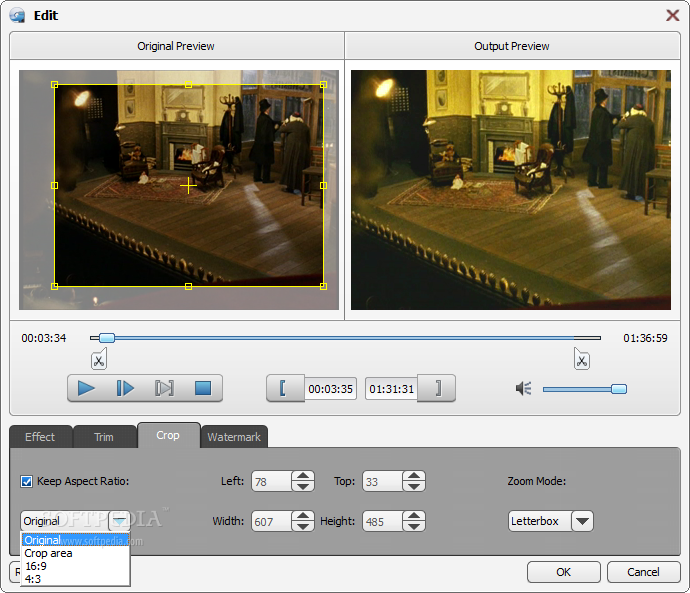The width and height of the screenshot is (690, 593).
Task: Click the crop rectangle bottom-left corner handle
Action: point(55,286)
